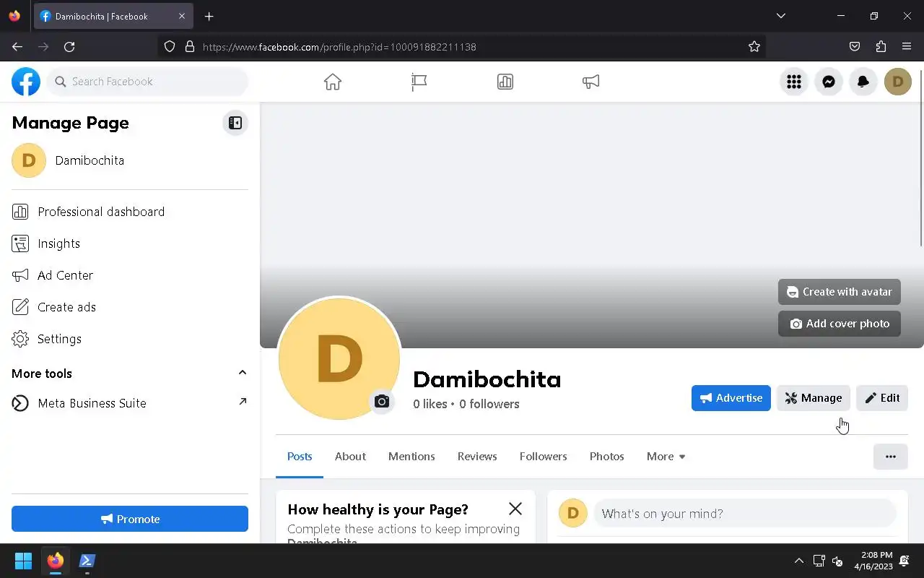Click the 0 likes text
The width and height of the screenshot is (924, 578).
point(430,404)
